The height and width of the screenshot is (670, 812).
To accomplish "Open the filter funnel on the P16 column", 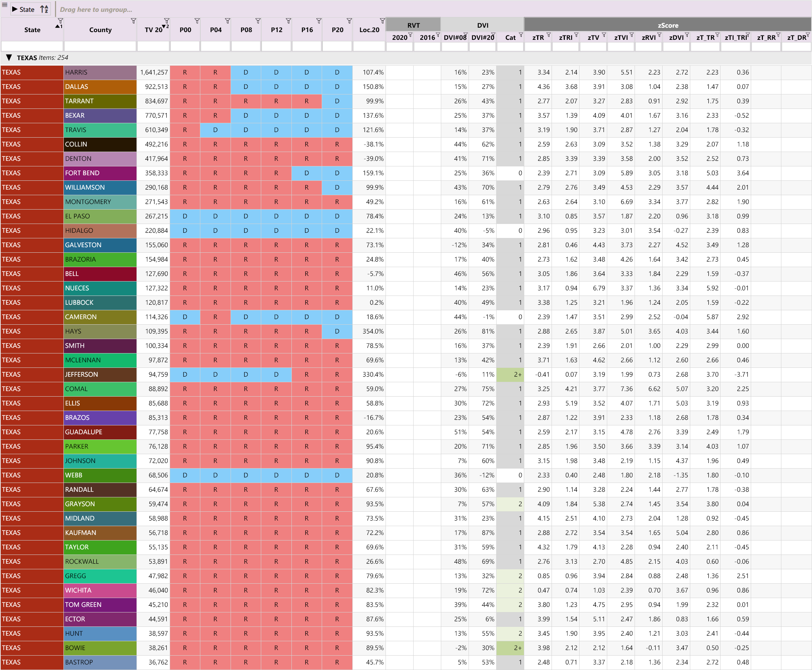I will click(x=318, y=21).
